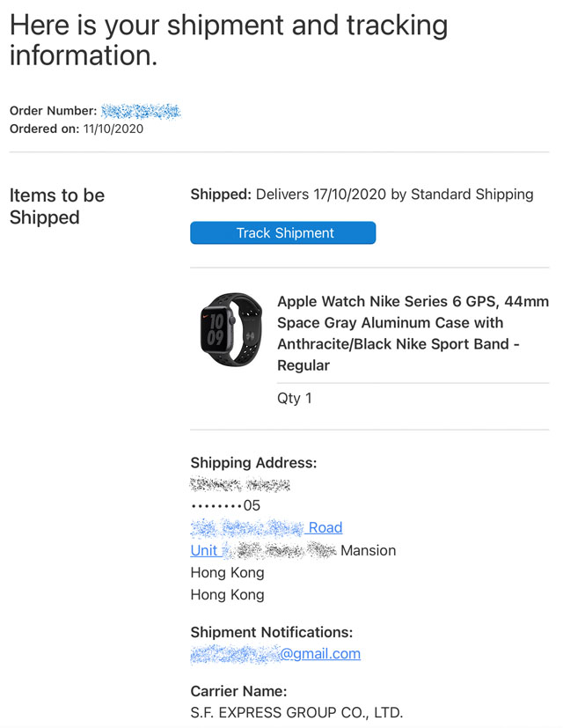This screenshot has height=728, width=563.
Task: Click the Shipment Notifications label
Action: [x=272, y=632]
